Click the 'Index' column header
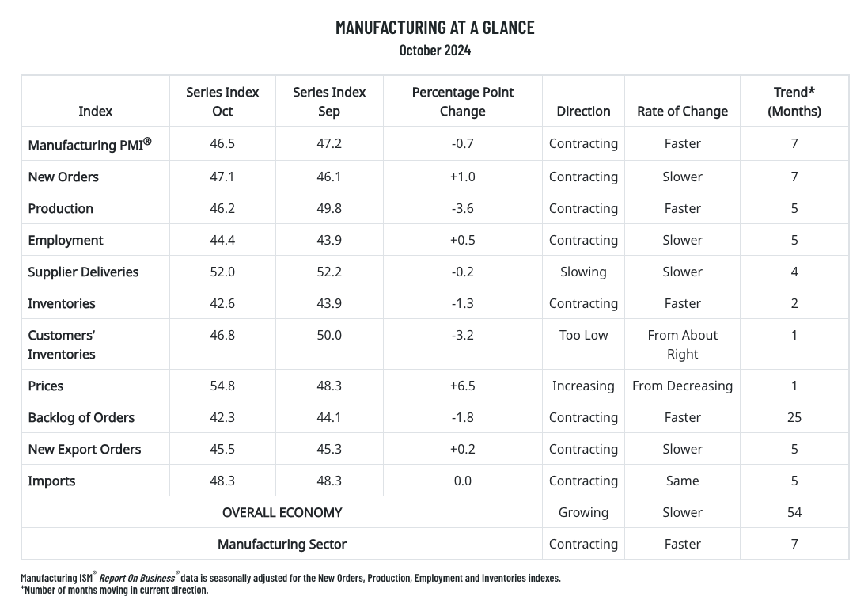Screen dimensions: 868x608 (x=95, y=111)
